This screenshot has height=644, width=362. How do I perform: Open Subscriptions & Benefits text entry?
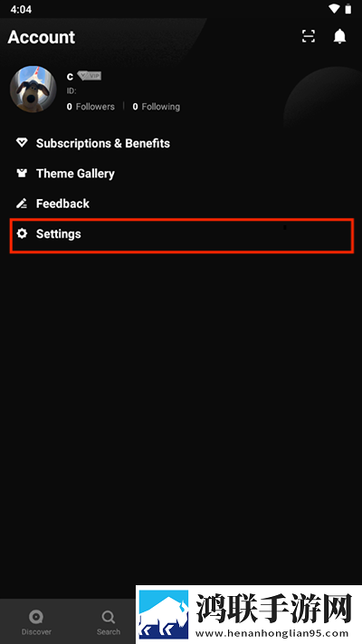click(103, 143)
